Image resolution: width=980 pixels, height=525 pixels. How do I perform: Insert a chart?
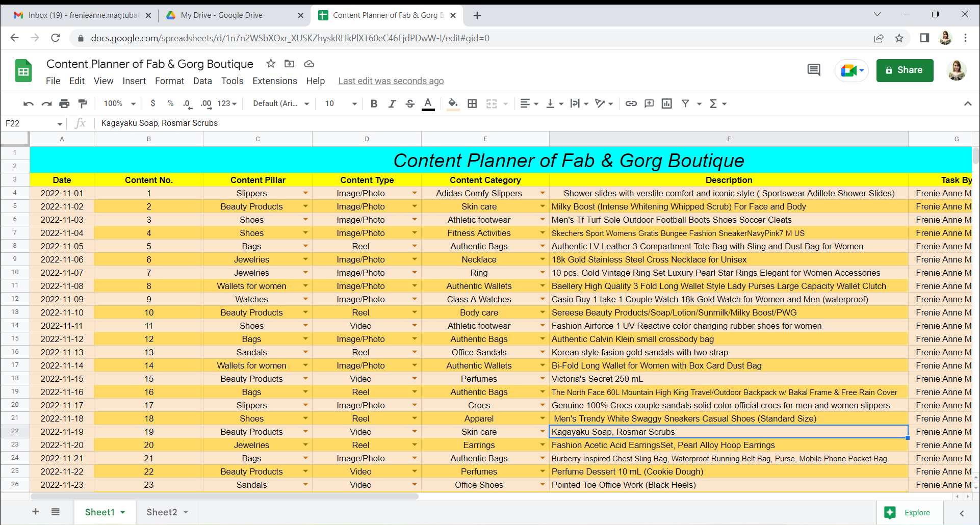coord(666,103)
